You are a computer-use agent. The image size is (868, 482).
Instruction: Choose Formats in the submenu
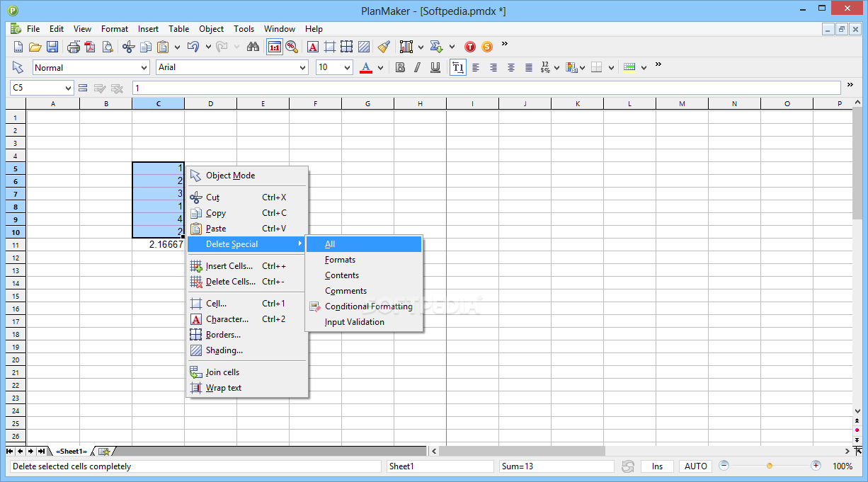pyautogui.click(x=364, y=260)
